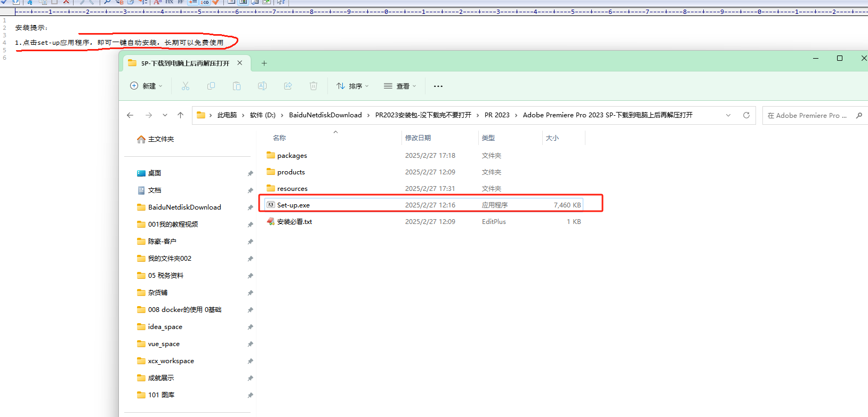Open 008 docker的使用 0基础 in navigation pane

184,310
